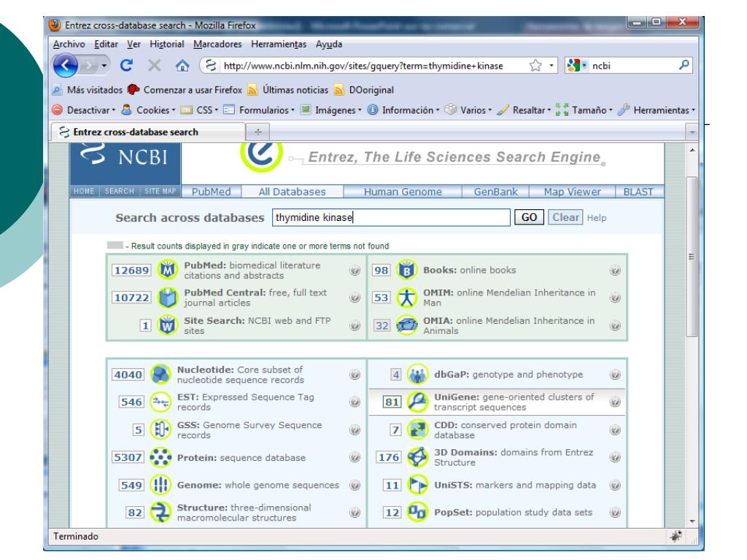
Task: Open the 4040 Nucleotide results count
Action: (x=128, y=375)
